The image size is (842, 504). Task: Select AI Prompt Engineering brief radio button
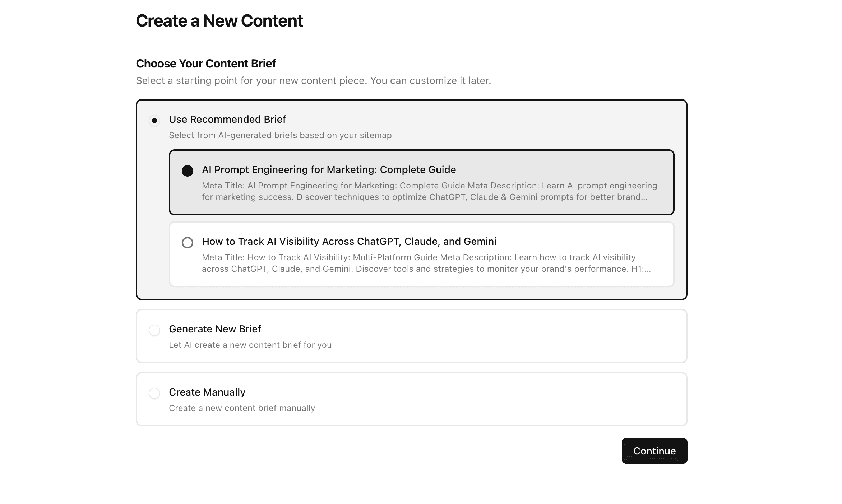click(188, 171)
